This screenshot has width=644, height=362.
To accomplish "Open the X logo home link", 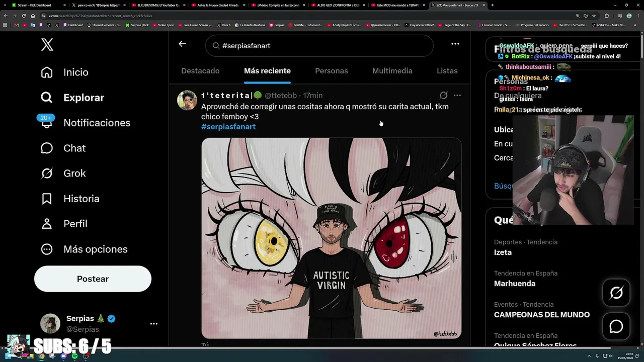I will (47, 45).
